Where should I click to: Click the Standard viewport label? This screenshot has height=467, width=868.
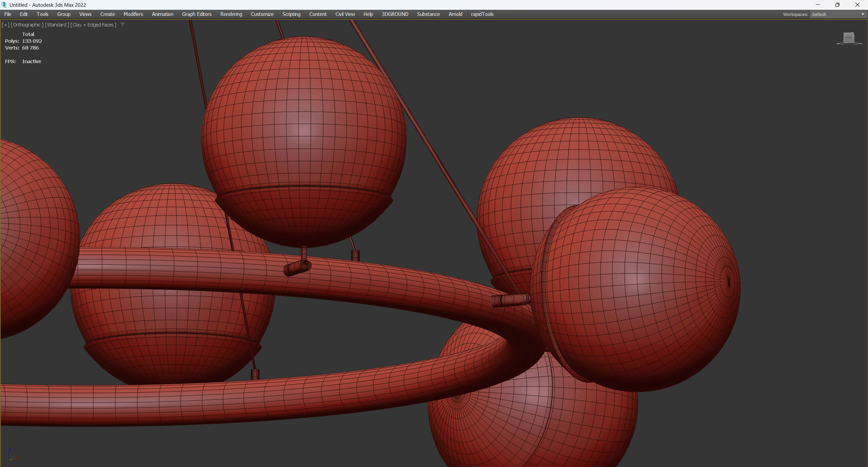pos(57,25)
